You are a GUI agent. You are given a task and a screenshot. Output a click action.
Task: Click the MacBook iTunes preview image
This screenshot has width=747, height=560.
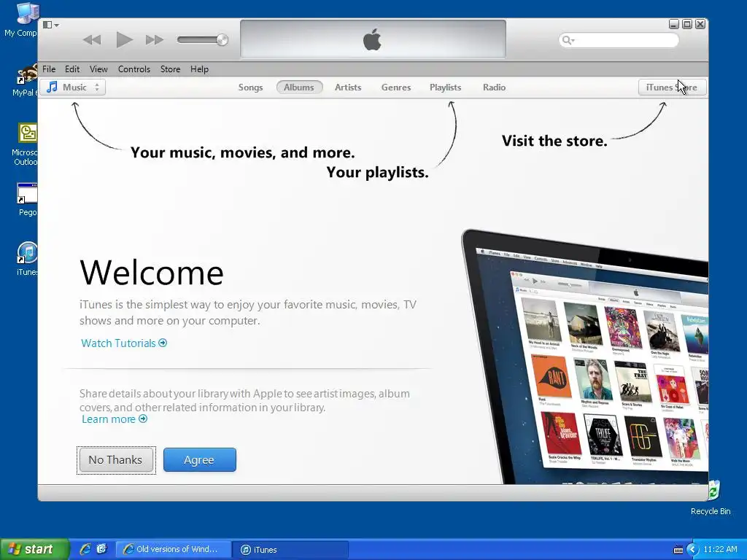585,357
